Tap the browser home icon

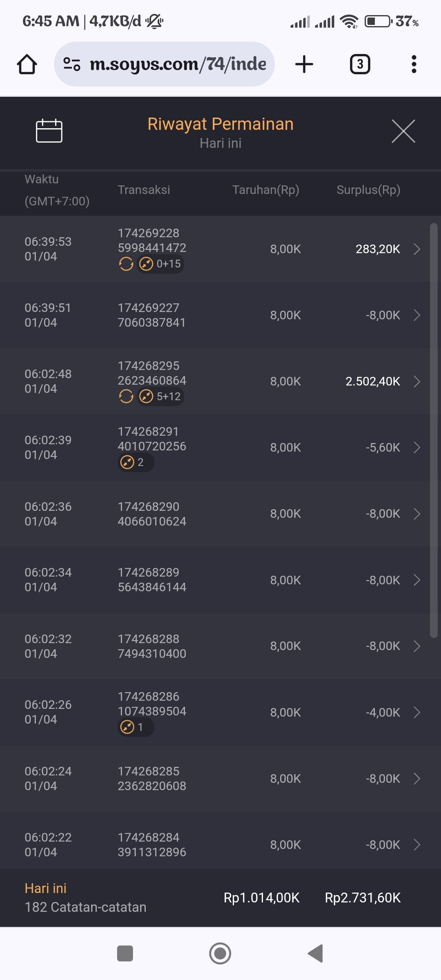click(x=27, y=65)
